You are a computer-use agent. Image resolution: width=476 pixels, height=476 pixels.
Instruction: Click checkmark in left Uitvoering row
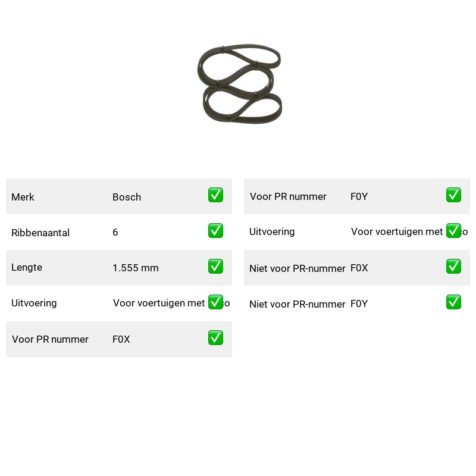215,302
